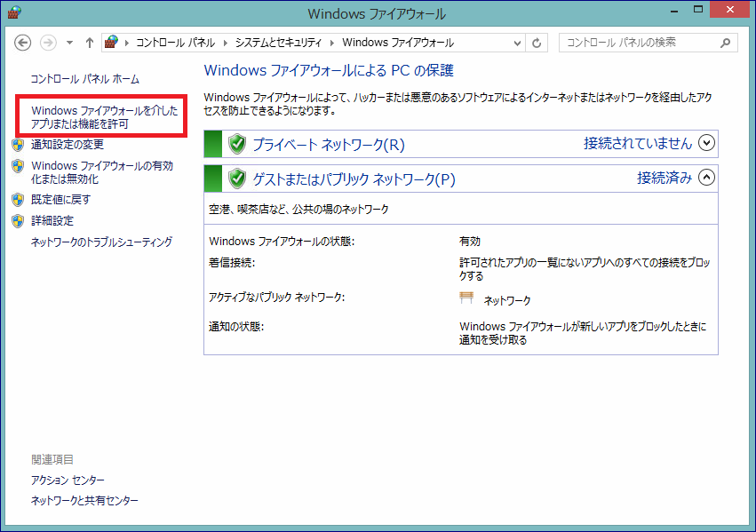Go up one level with the up arrow
The image size is (756, 532).
pyautogui.click(x=89, y=43)
